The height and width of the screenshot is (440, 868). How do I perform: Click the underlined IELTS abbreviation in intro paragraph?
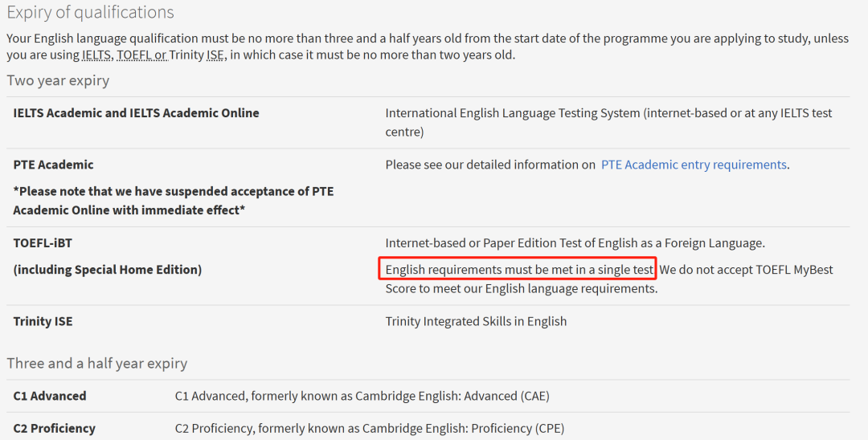[96, 55]
